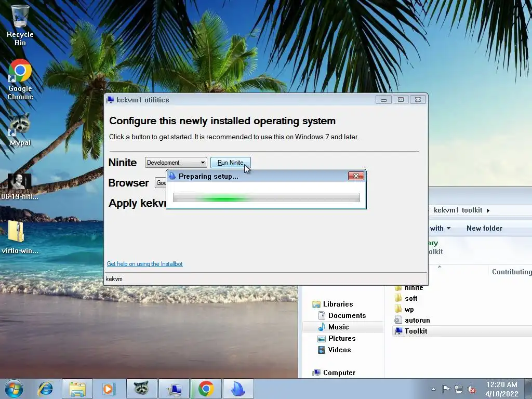This screenshot has width=532, height=399.
Task: Maximize the kekvm1 utilities window
Action: 401,100
